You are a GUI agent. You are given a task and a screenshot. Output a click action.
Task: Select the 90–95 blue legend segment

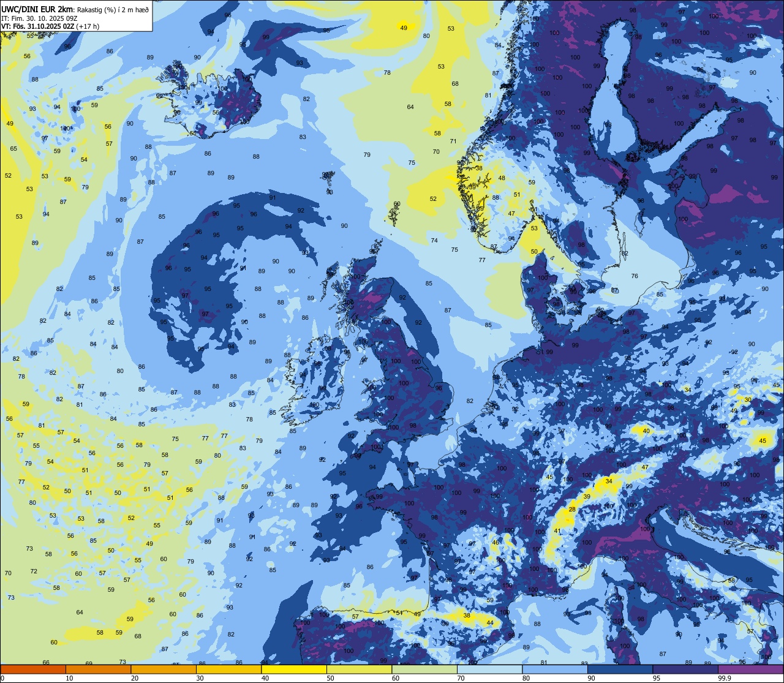click(620, 670)
